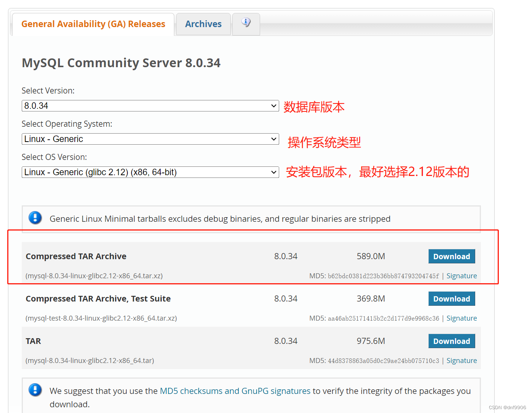Image resolution: width=532 pixels, height=413 pixels.
Task: Click the Compressed TAR Archive, Test Suite title
Action: (x=98, y=299)
